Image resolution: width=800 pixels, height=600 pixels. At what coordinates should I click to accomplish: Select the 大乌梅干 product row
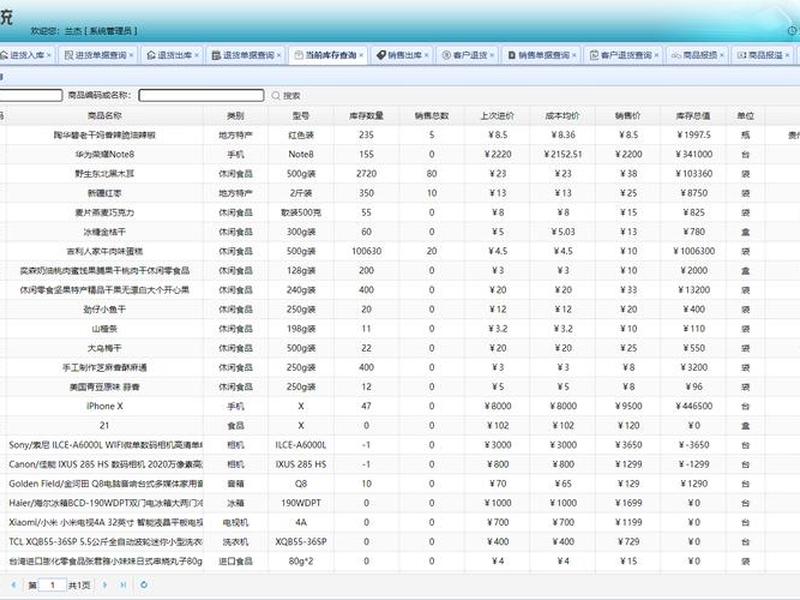pos(400,348)
